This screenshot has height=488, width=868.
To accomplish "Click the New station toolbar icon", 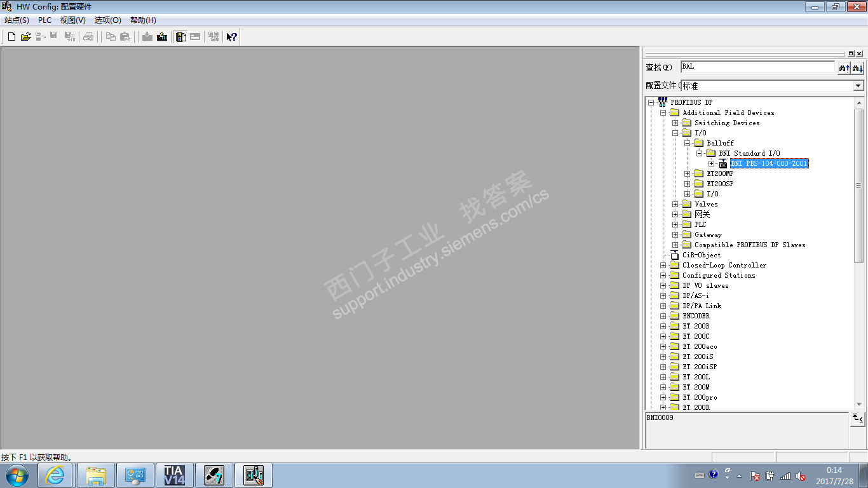I will 11,37.
